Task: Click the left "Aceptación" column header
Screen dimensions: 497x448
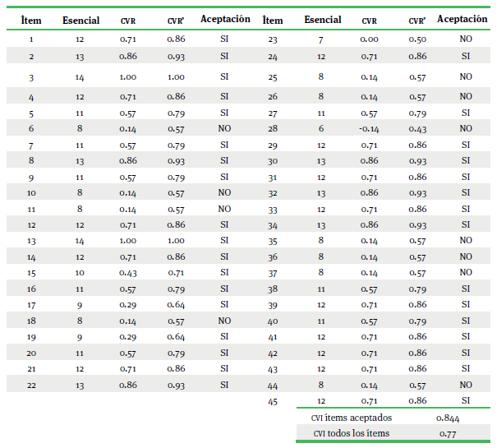Action: 223,20
